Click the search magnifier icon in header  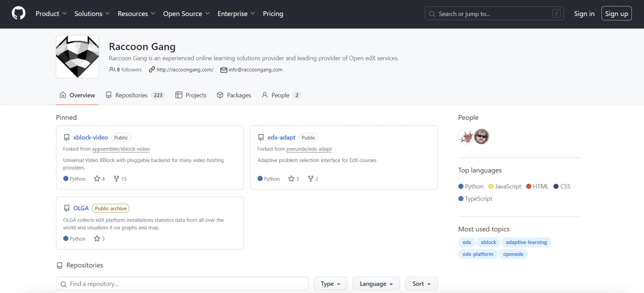432,14
